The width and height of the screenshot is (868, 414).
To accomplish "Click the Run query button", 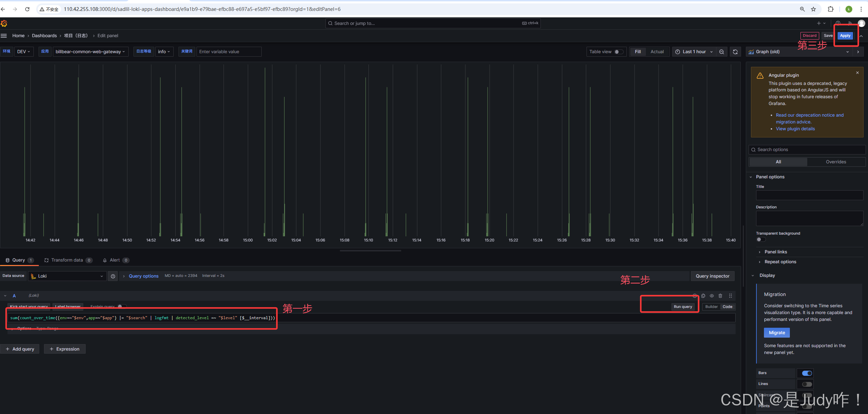I will pos(683,307).
